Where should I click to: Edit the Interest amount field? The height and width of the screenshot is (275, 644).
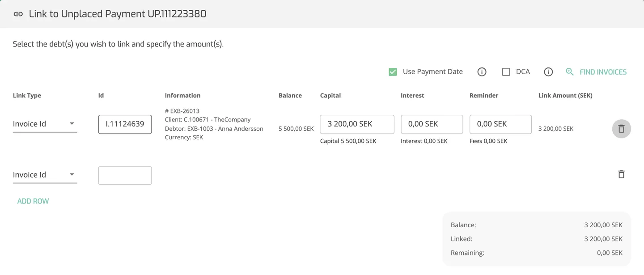432,124
